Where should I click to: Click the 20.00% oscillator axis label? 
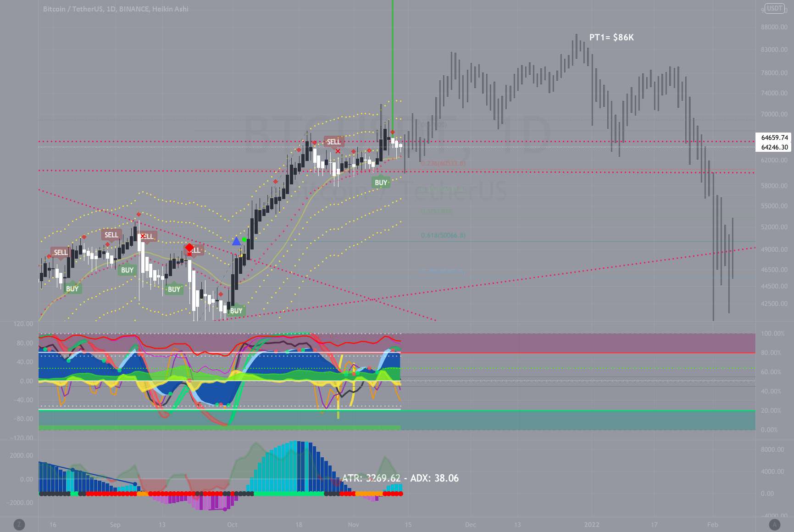771,410
